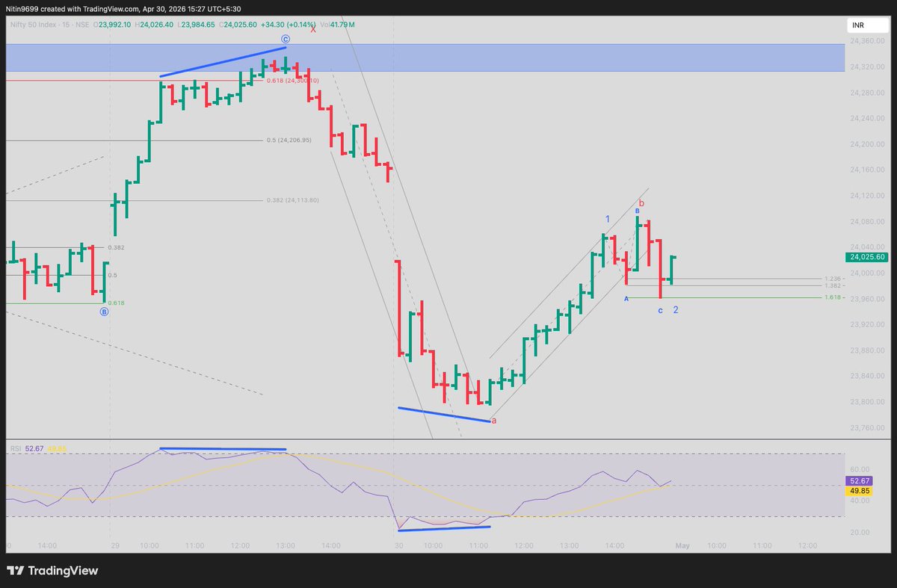This screenshot has width=897, height=588.
Task: Click the 20.00 RSI scale label
Action: coord(859,532)
